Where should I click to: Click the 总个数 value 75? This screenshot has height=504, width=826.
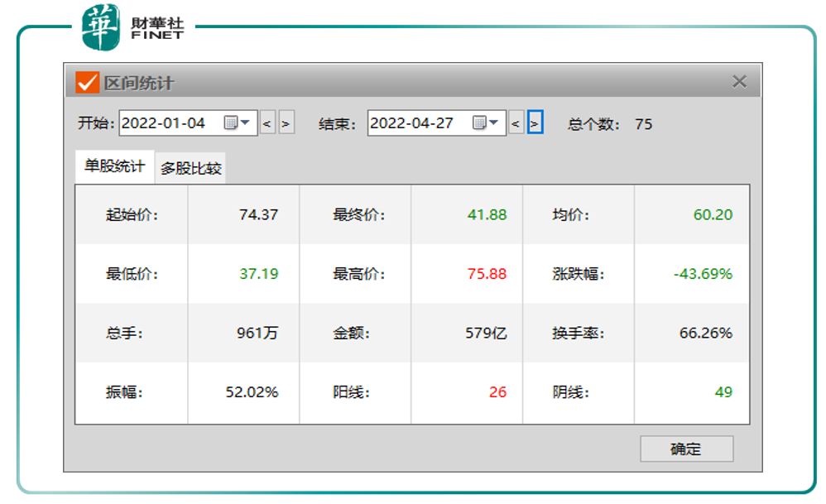coord(644,124)
